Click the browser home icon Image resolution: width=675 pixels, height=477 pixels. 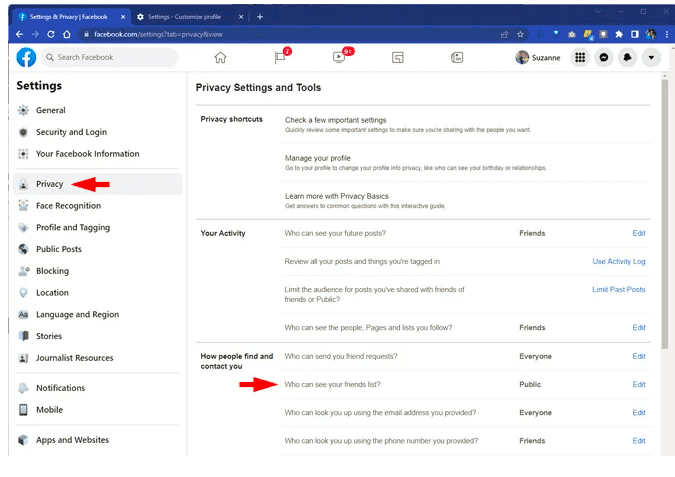click(67, 34)
